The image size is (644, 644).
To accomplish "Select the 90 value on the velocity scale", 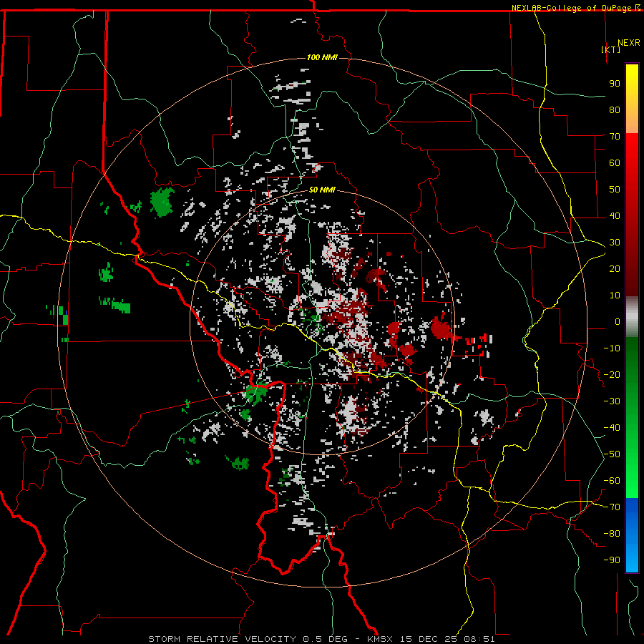I will click(x=615, y=84).
